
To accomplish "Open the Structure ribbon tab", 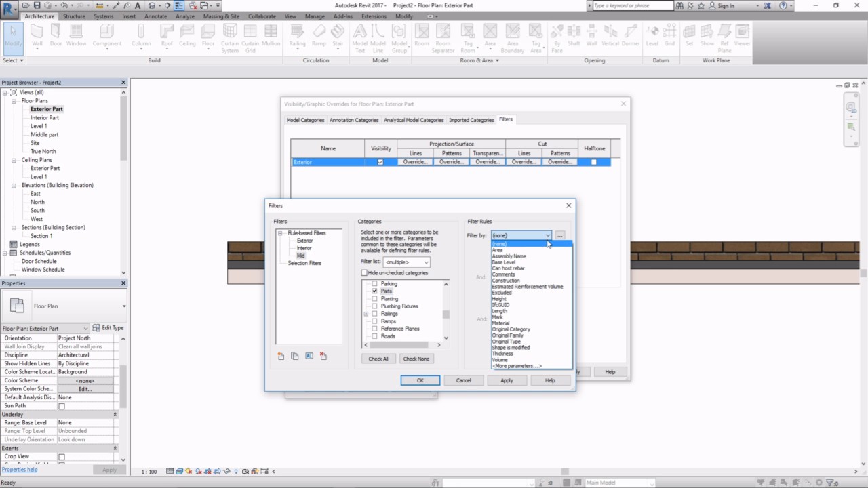I will [x=75, y=16].
